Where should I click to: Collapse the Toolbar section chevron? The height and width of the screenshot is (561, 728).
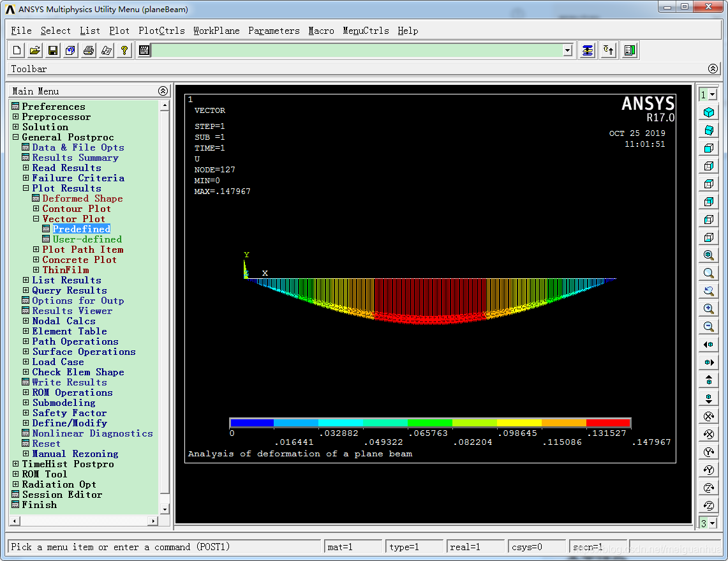click(713, 69)
